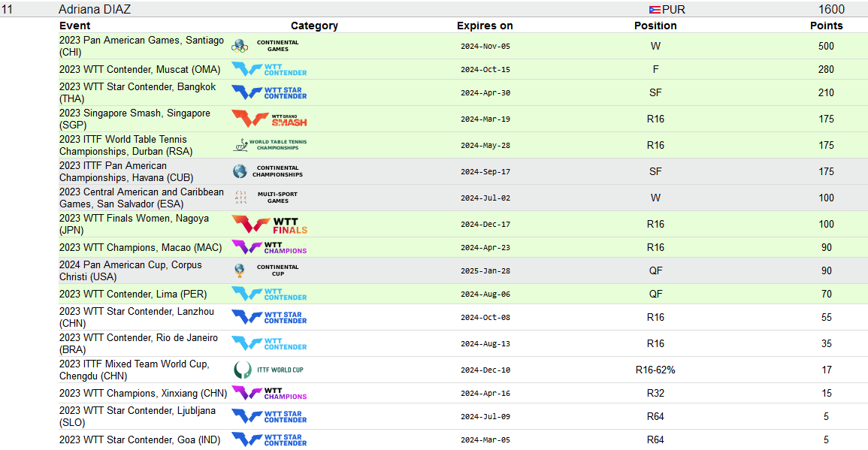This screenshot has height=450, width=868.
Task: Click the PUR country code
Action: pyautogui.click(x=673, y=10)
